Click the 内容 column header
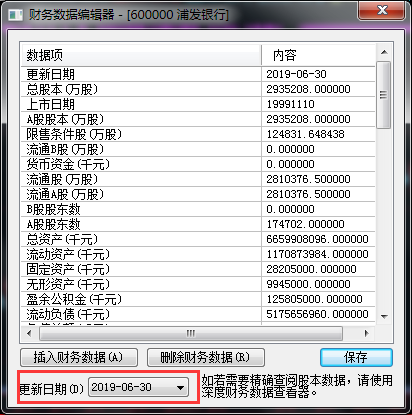412x415 pixels. point(318,55)
